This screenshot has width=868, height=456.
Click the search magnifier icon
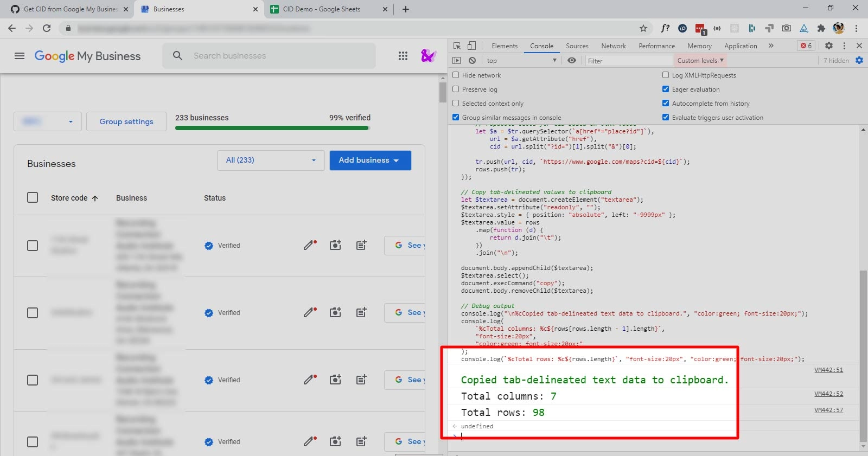pos(177,55)
